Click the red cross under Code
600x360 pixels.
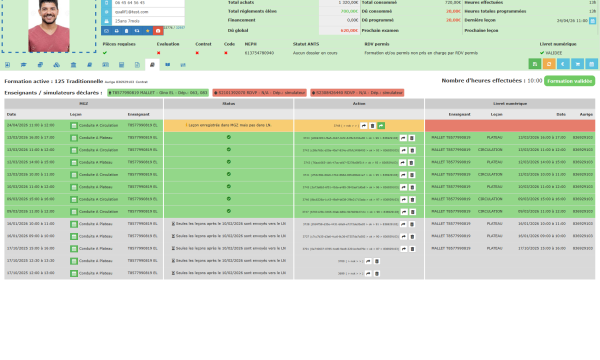(226, 53)
